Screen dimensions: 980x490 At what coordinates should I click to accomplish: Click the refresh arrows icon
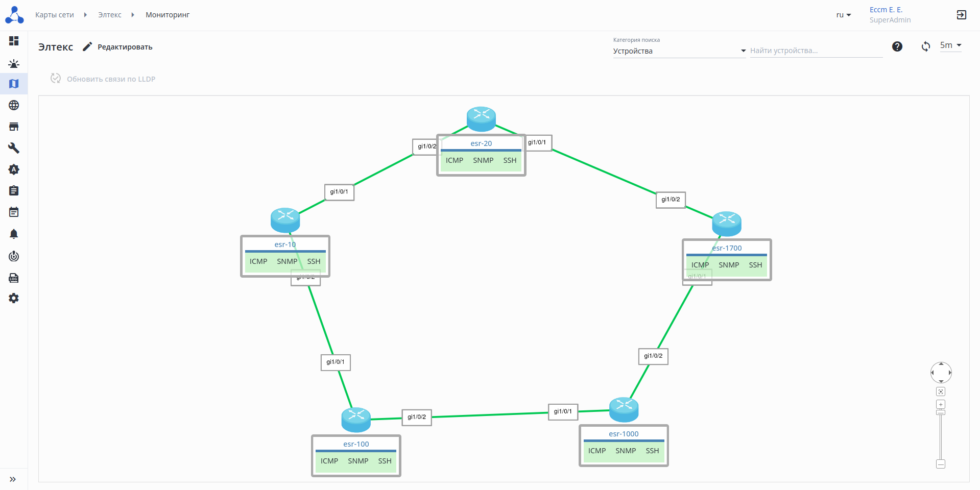926,46
